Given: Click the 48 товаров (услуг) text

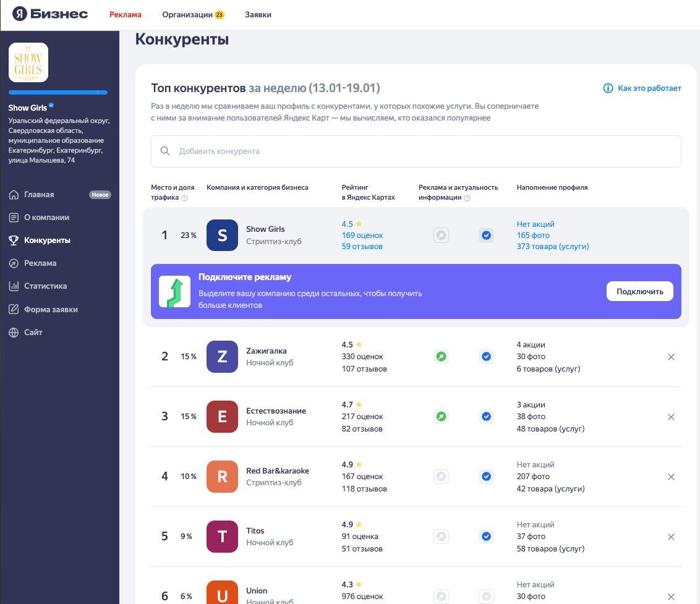Looking at the screenshot, I should click(x=550, y=428).
